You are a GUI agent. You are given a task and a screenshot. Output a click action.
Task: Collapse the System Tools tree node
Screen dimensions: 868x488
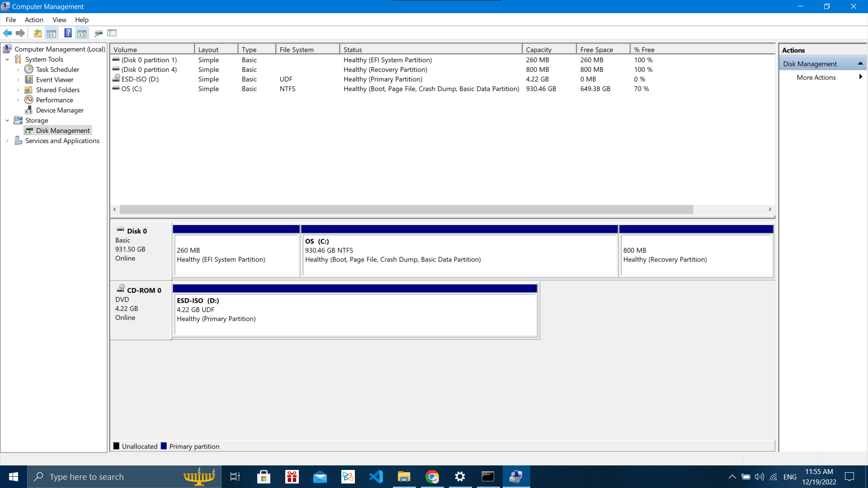(7, 59)
